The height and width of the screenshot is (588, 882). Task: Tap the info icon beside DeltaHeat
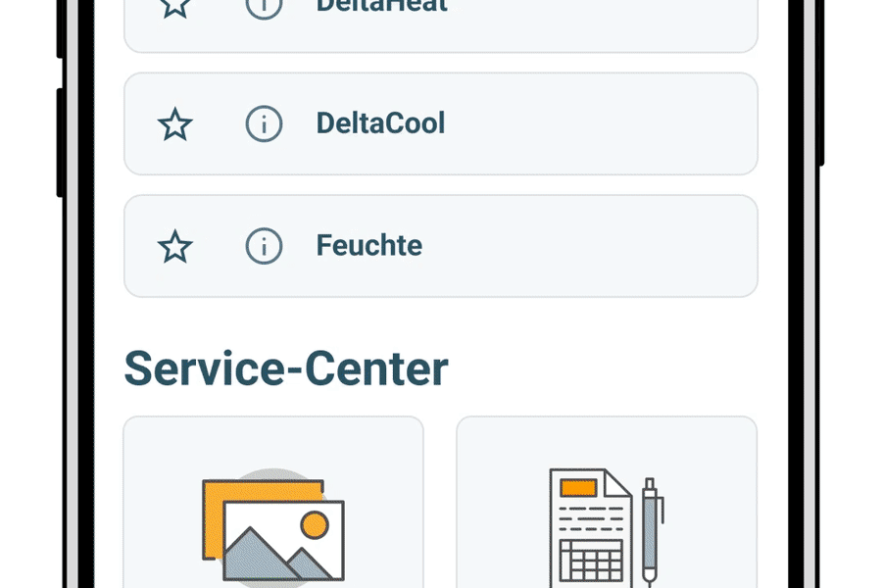click(x=264, y=6)
